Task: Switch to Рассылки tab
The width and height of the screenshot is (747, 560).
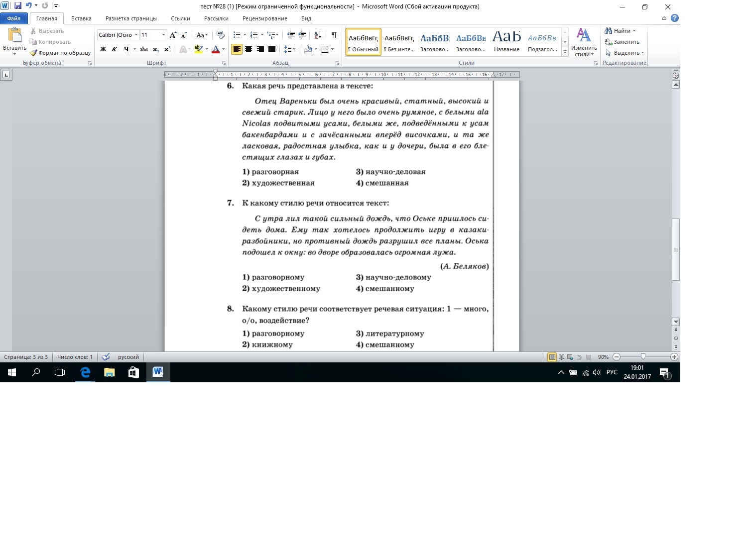Action: click(x=216, y=18)
